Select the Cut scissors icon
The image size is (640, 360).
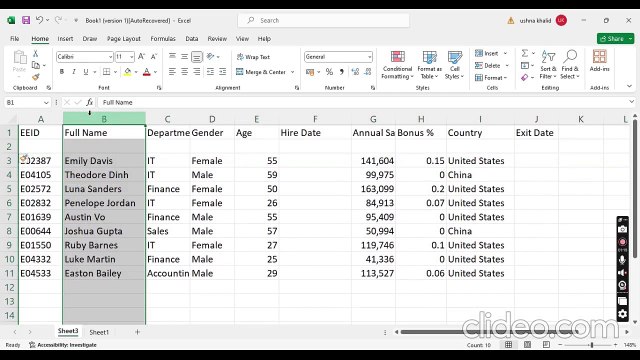click(x=36, y=53)
